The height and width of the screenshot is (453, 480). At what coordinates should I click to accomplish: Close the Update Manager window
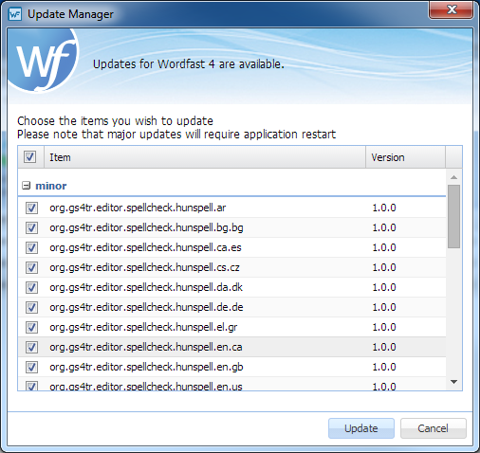tap(451, 9)
